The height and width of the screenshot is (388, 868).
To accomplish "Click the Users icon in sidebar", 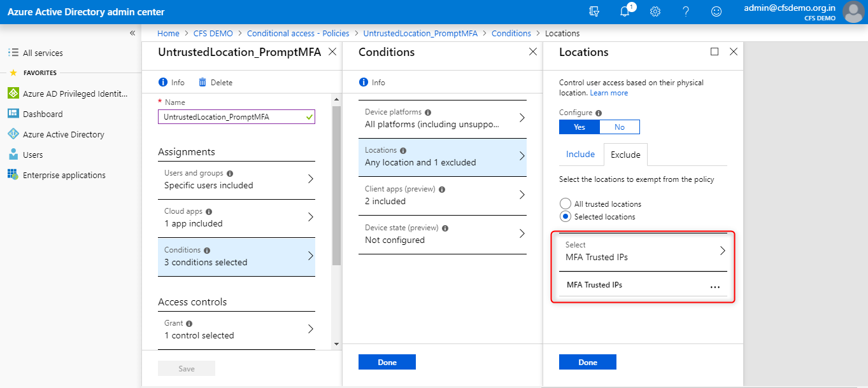I will coord(13,155).
